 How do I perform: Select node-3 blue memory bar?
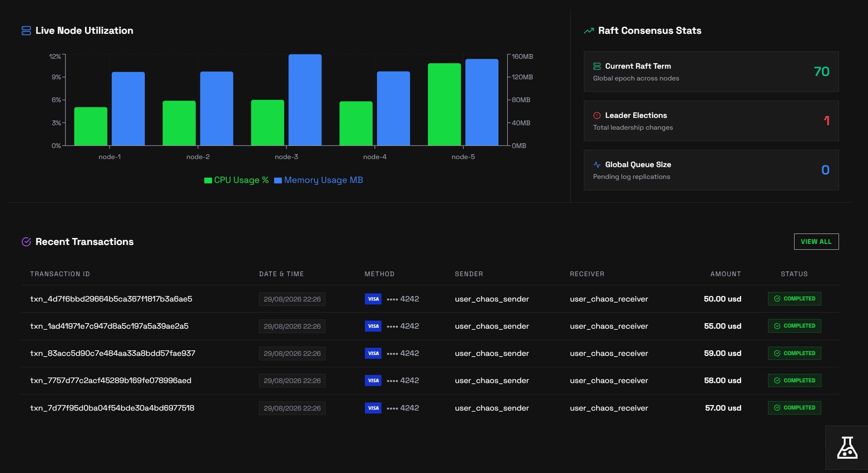[x=305, y=100]
